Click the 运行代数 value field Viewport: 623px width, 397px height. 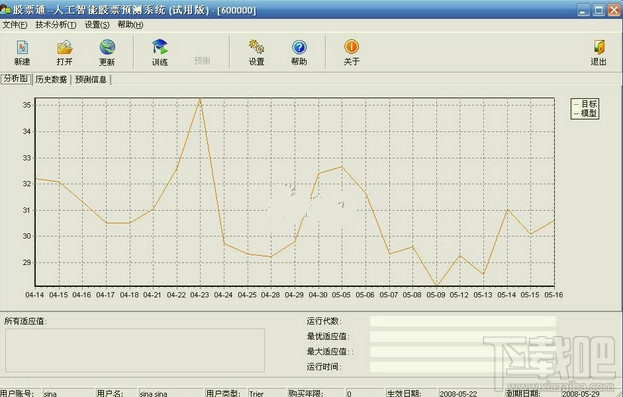(463, 321)
